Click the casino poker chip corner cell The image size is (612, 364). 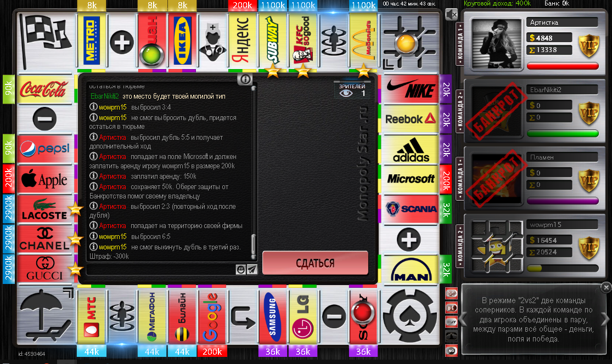(410, 316)
